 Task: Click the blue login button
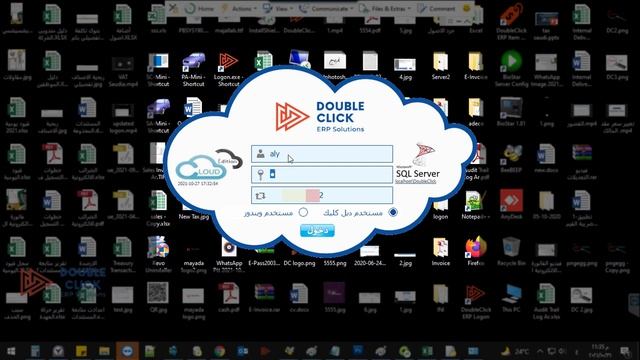(x=317, y=231)
